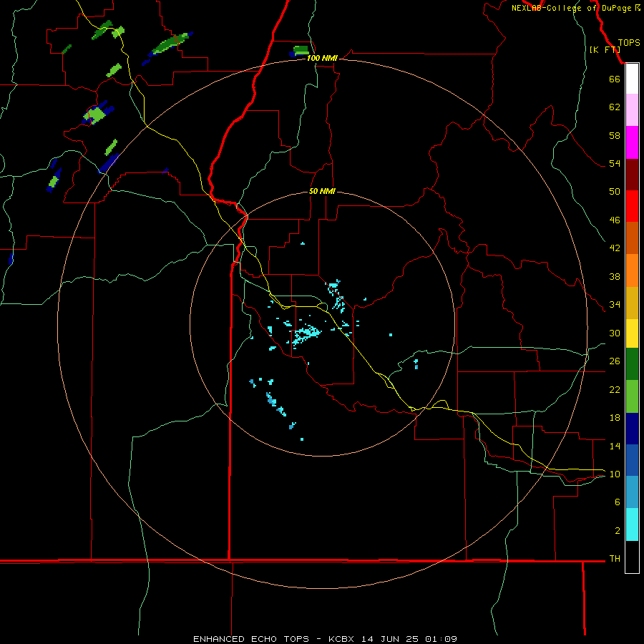Image resolution: width=644 pixels, height=644 pixels.
Task: Click the legend value '54'
Action: [x=615, y=163]
